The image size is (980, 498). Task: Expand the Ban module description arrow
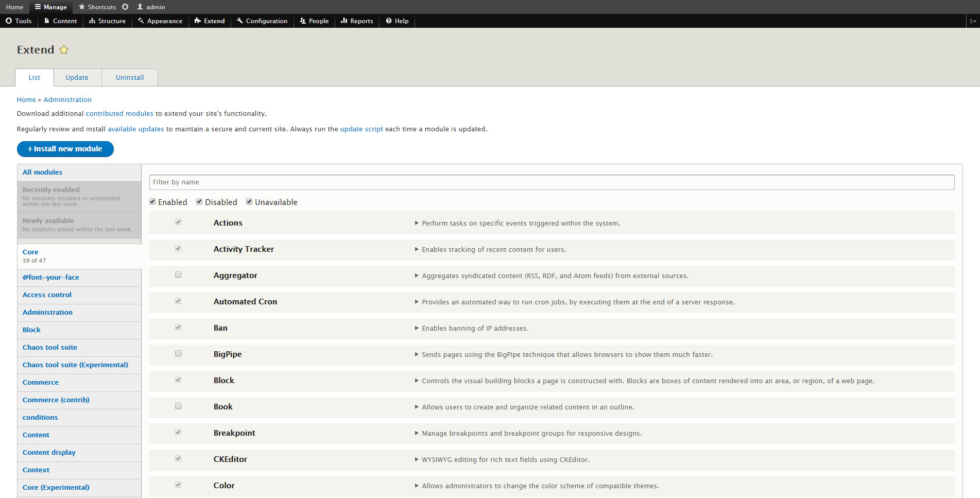tap(417, 328)
